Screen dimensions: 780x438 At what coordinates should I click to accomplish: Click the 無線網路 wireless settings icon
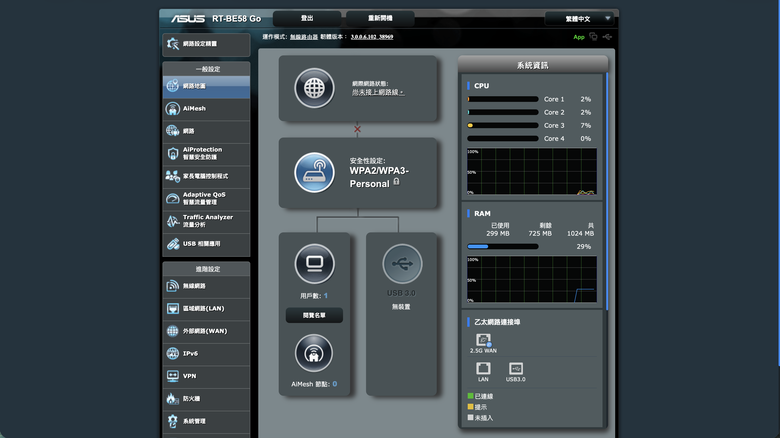click(173, 286)
